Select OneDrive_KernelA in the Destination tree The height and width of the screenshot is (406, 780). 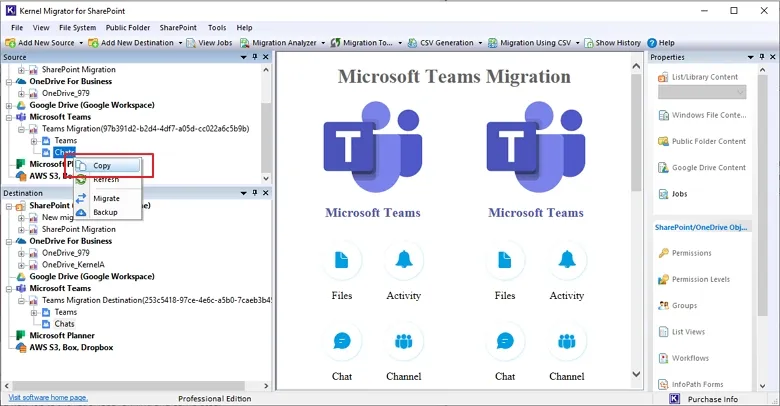coord(73,265)
